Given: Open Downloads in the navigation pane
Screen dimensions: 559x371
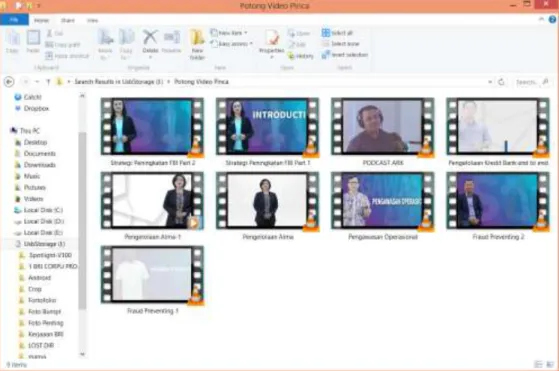Looking at the screenshot, I should pos(35,165).
